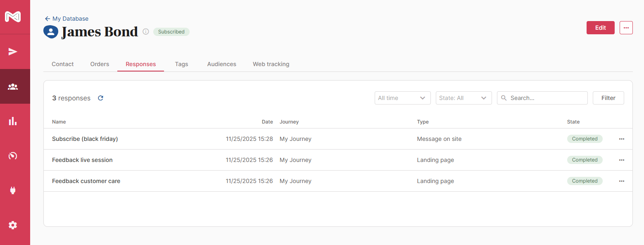Click the speedometer gauge icon in sidebar

point(13,156)
